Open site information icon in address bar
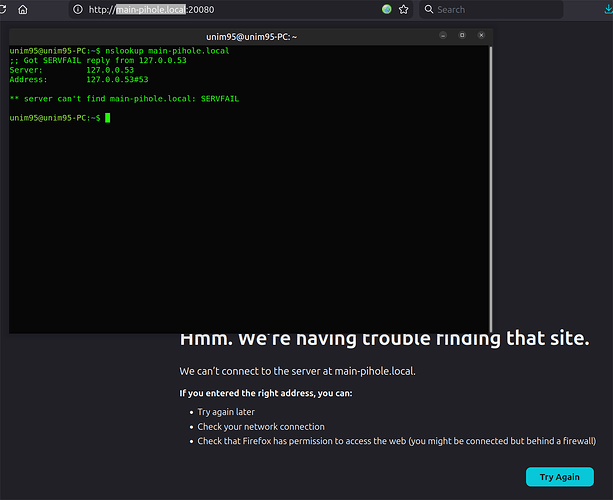 78,9
